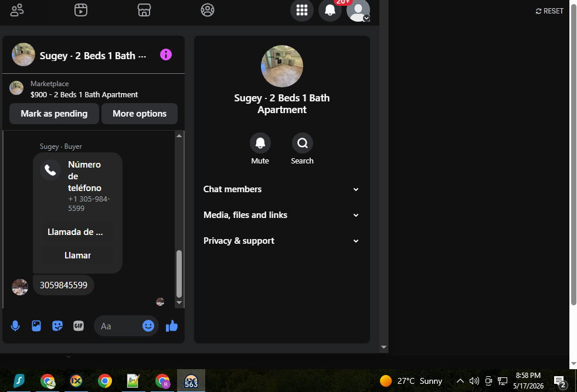577x392 pixels.
Task: Open the GIF picker
Action: click(79, 326)
